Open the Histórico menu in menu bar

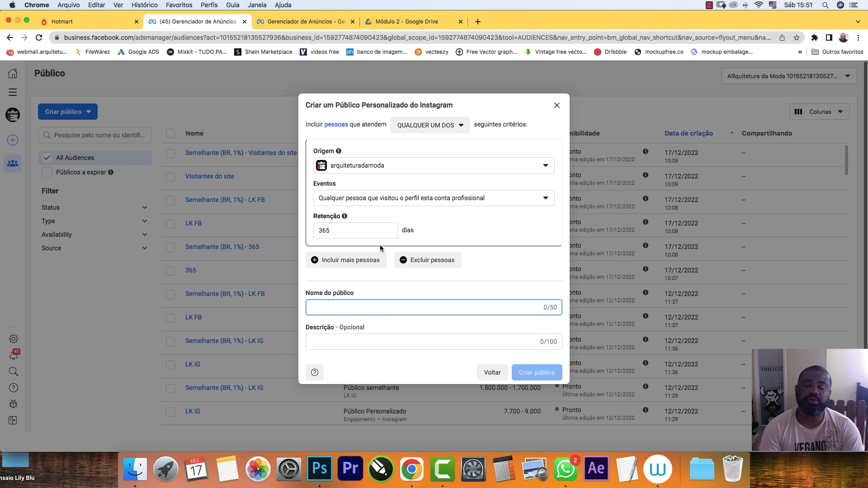(x=144, y=5)
